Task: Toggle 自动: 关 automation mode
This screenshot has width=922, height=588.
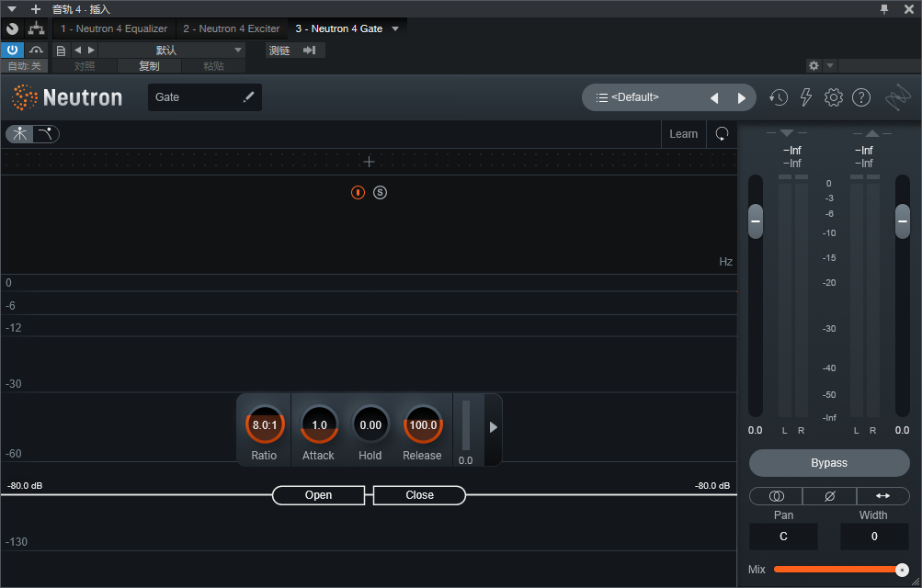Action: click(x=24, y=66)
